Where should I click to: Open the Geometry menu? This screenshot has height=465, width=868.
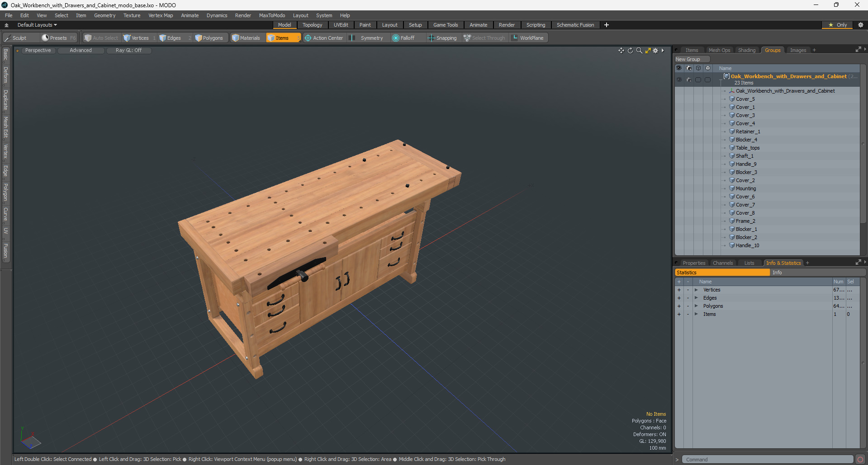pyautogui.click(x=104, y=15)
